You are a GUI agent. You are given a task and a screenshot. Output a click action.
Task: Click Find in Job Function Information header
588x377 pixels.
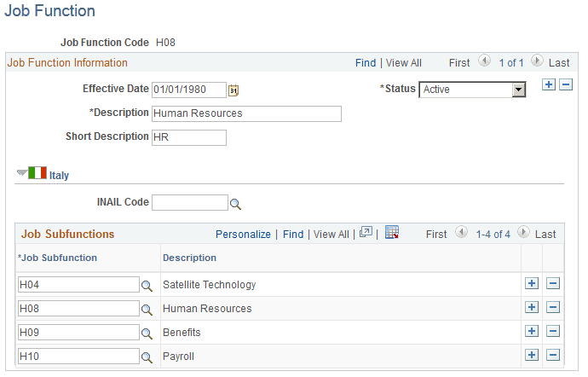click(x=365, y=62)
